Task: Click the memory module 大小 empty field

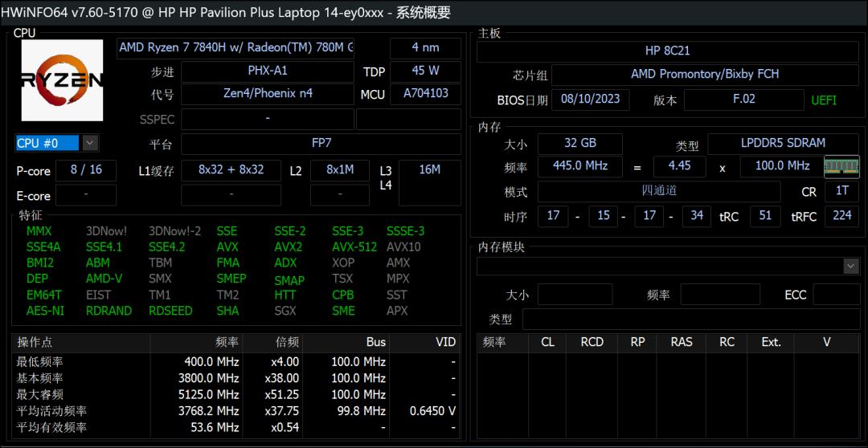Action: 575,294
